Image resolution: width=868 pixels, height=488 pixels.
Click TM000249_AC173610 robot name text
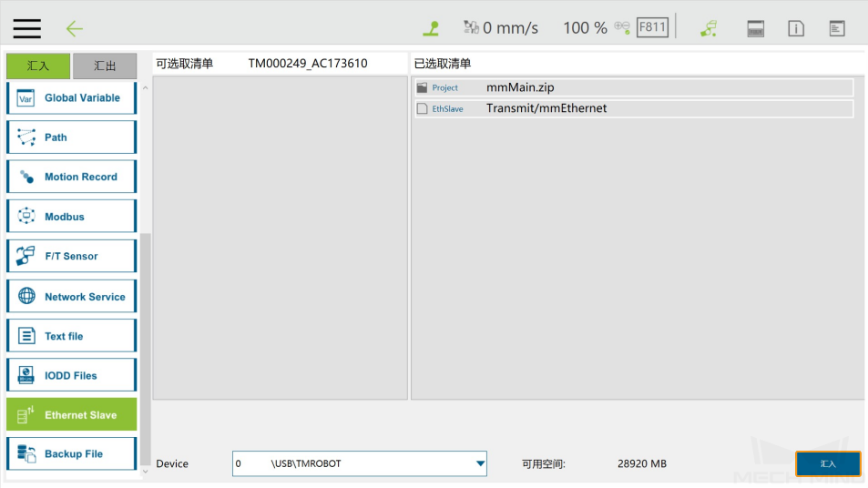308,63
